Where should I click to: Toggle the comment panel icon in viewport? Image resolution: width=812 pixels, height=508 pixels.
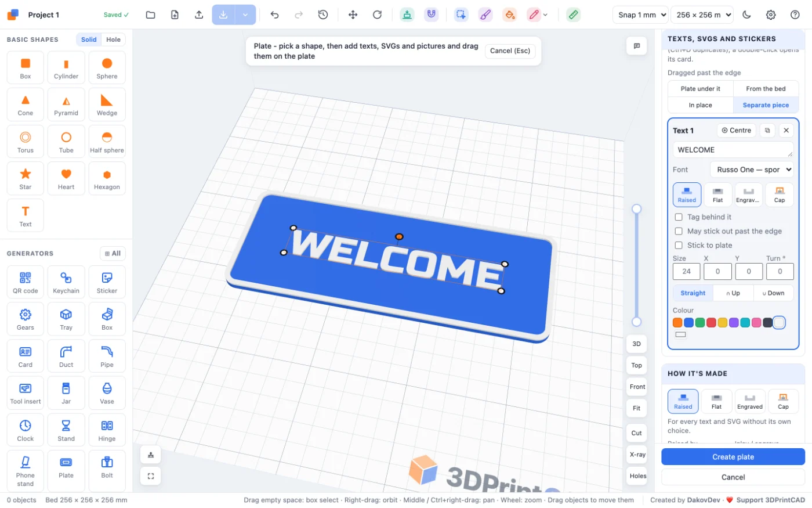(636, 46)
